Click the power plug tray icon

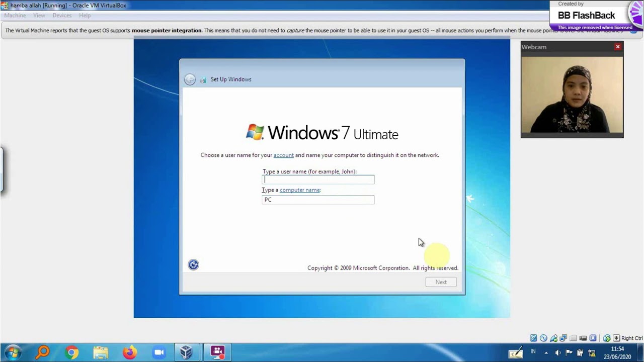point(580,352)
